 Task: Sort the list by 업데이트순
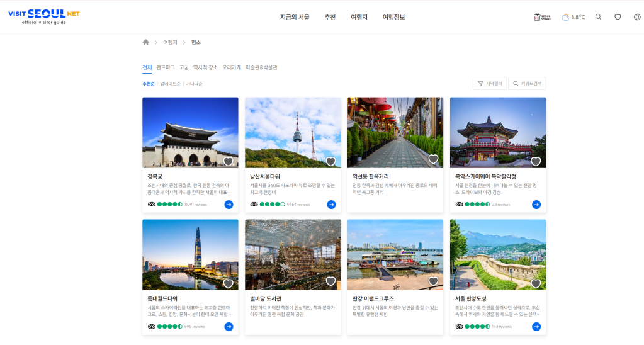[x=170, y=84]
